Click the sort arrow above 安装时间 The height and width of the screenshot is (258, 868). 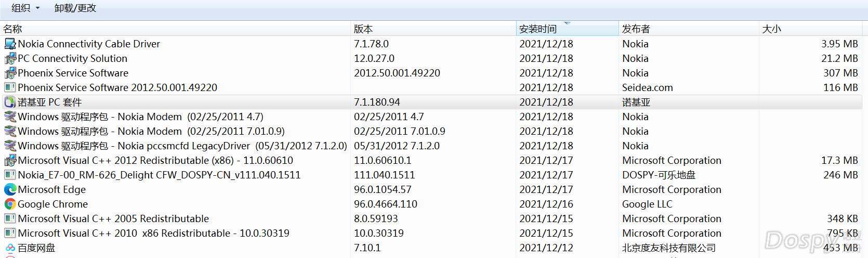point(568,23)
